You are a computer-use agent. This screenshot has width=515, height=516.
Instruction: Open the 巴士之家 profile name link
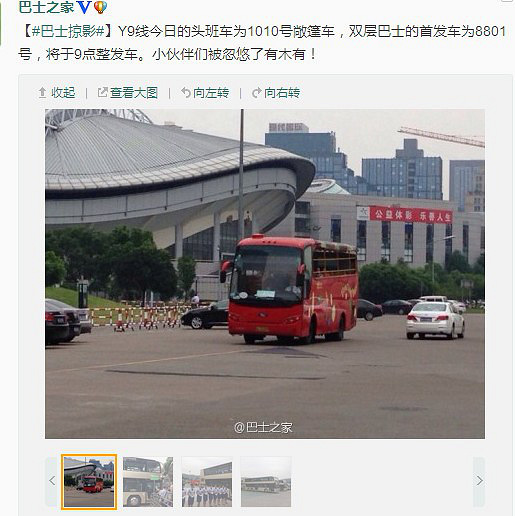pos(47,7)
